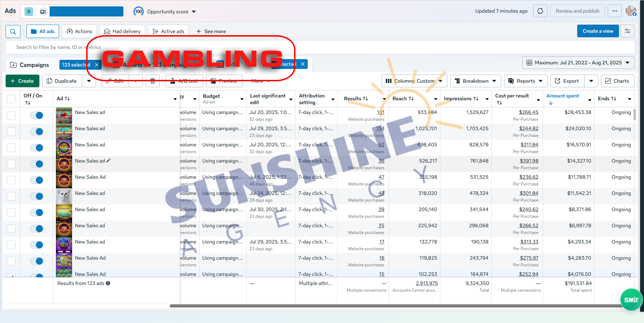Click the profile avatar picture
The width and height of the screenshot is (644, 323).
coord(631,11)
